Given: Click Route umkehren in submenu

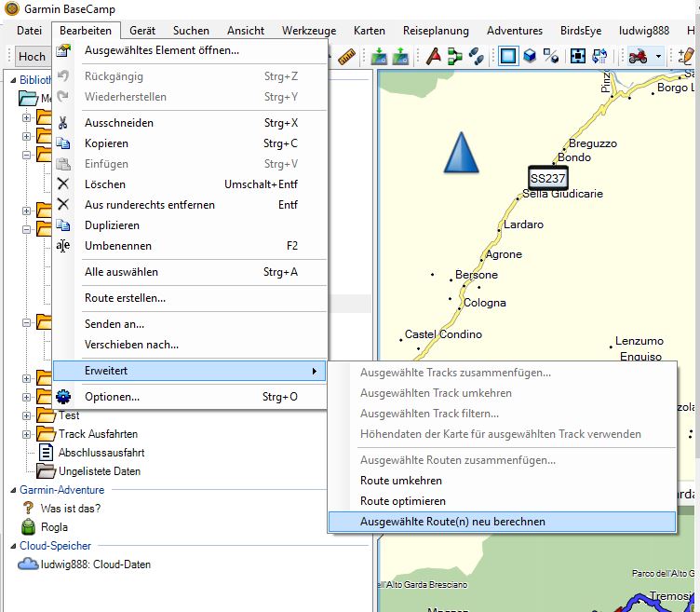Looking at the screenshot, I should (400, 481).
